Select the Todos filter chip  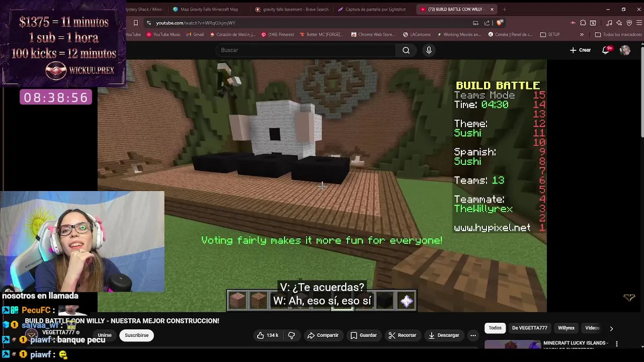coord(495,328)
